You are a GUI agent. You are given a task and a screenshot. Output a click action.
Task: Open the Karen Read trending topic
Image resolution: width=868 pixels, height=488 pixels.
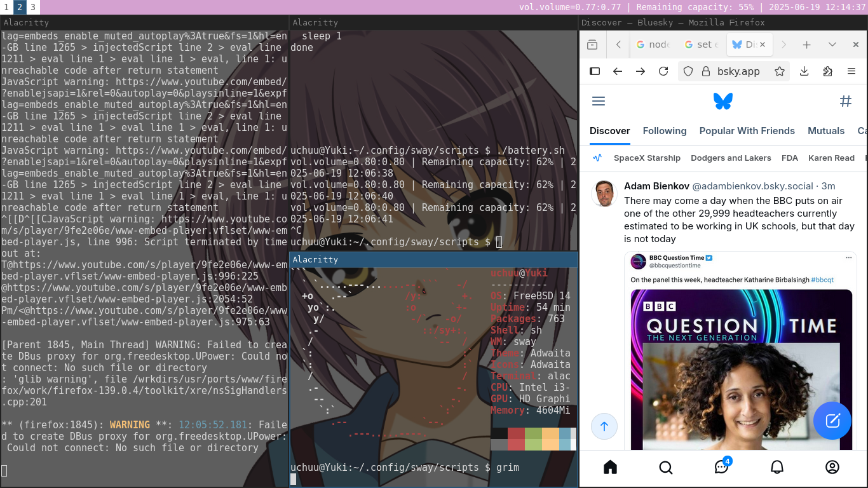point(831,158)
